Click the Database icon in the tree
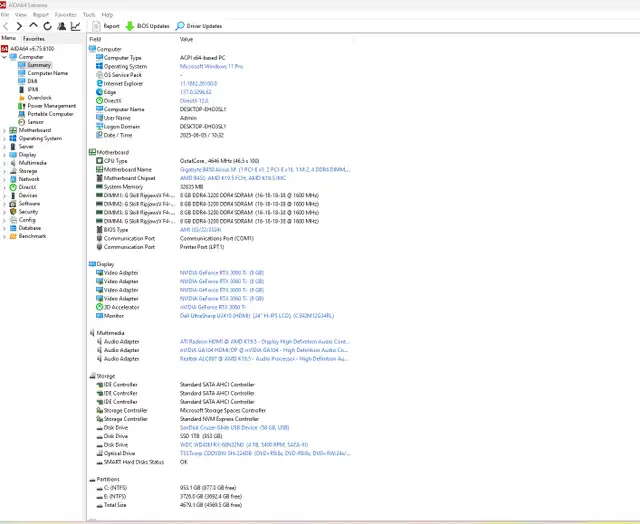Viewport: 640px width, 524px height. click(x=13, y=228)
